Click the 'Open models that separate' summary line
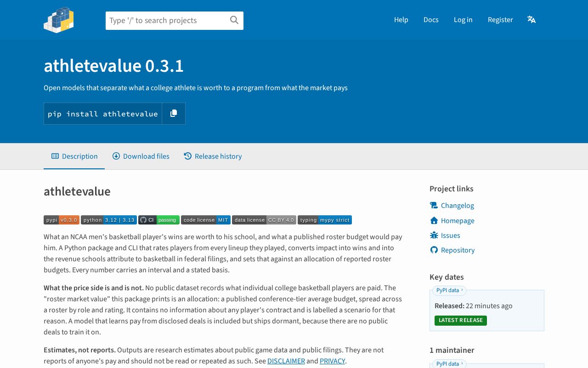The image size is (588, 368). coord(196,88)
